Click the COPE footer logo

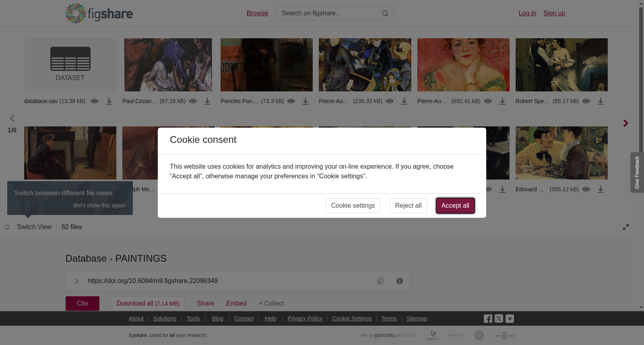[x=456, y=335]
